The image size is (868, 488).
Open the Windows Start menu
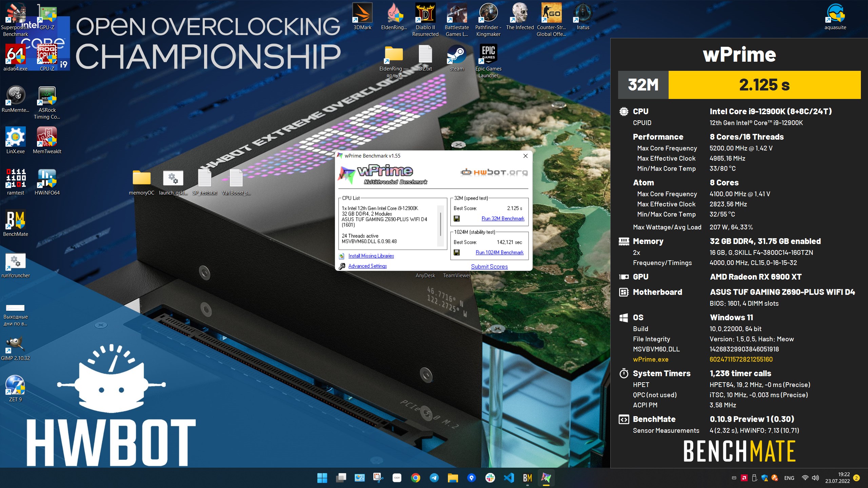point(322,478)
